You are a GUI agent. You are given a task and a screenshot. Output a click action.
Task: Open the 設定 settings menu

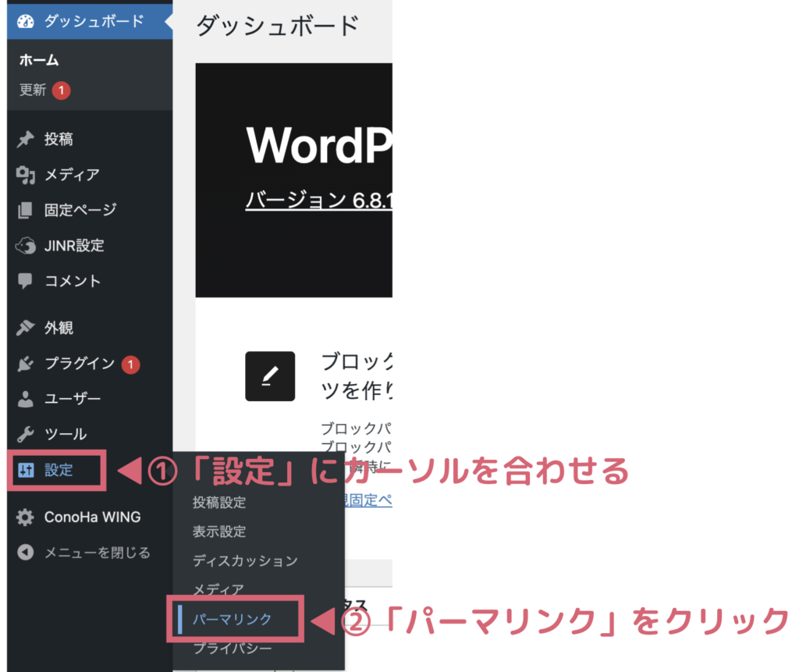click(57, 470)
